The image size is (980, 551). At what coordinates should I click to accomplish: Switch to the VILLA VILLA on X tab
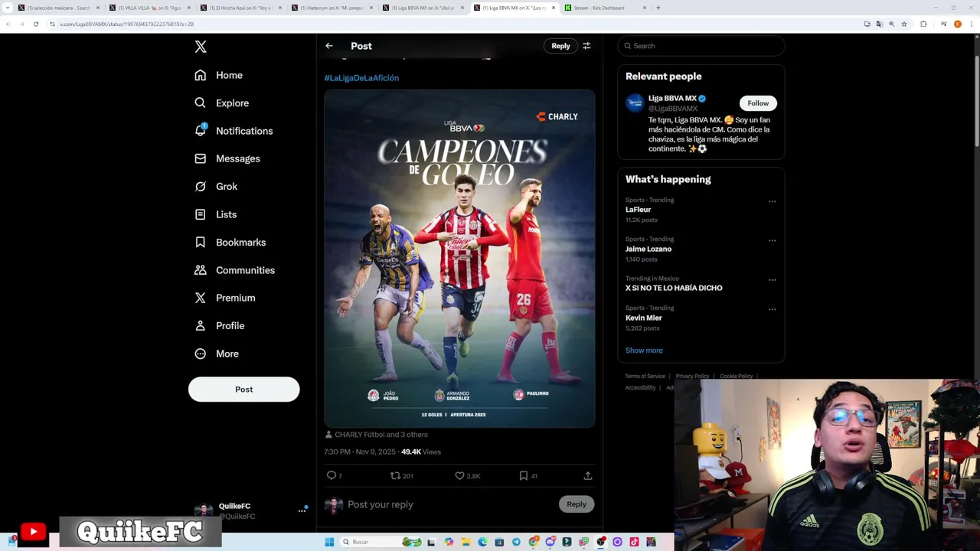[149, 8]
